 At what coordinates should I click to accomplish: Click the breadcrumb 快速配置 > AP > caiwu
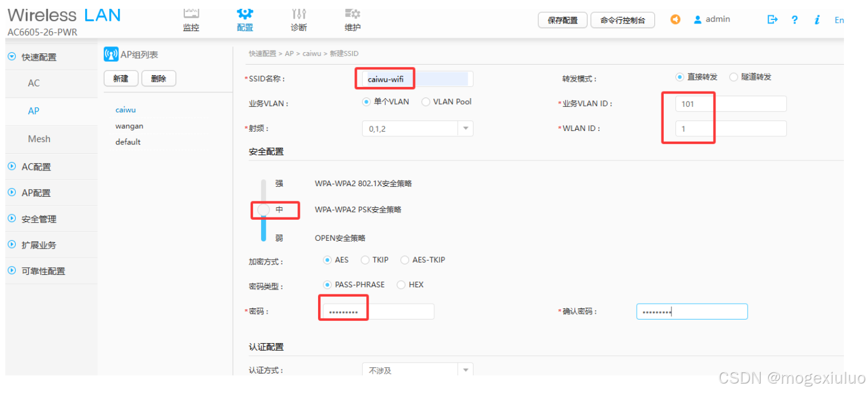pyautogui.click(x=285, y=53)
